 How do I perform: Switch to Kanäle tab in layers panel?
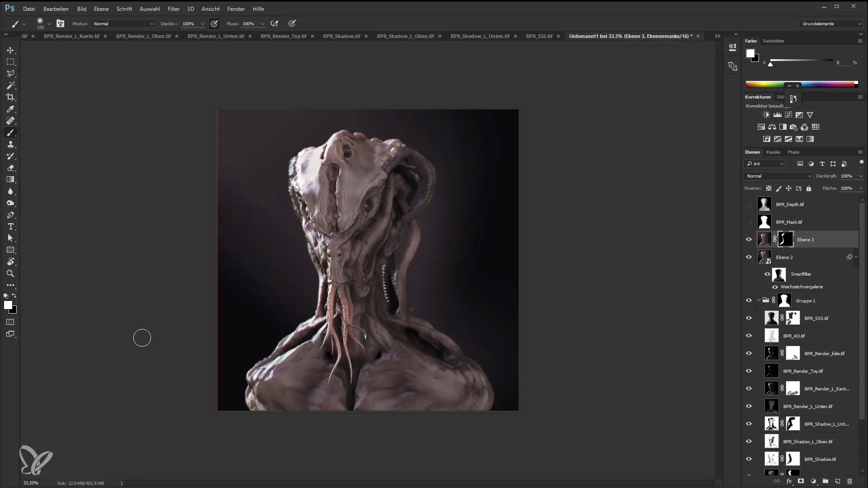click(774, 152)
